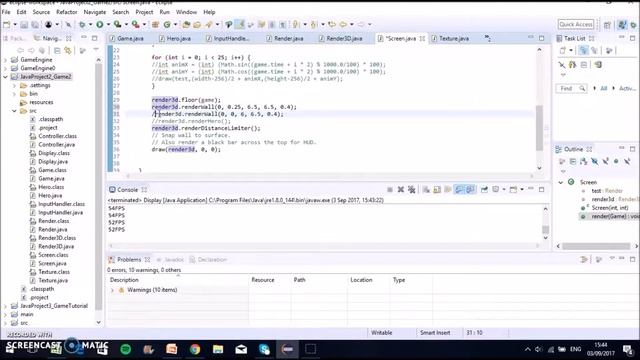
Task: Expand the JavaProject3_GameTutorial project
Action: (x=5, y=306)
